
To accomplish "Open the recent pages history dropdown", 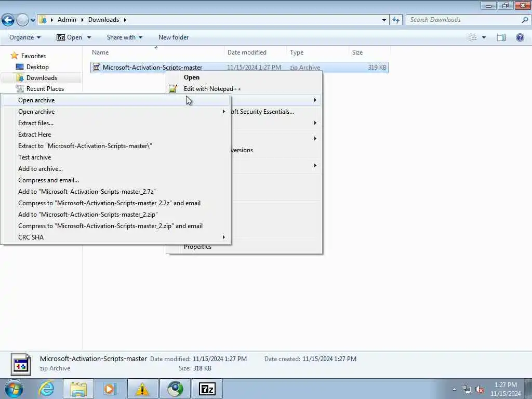I will [33, 20].
